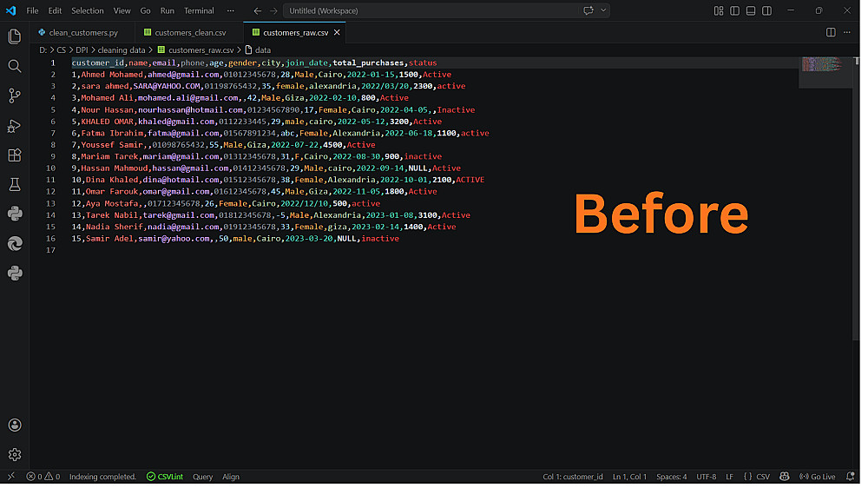Open the Run and Debug view

(15, 126)
